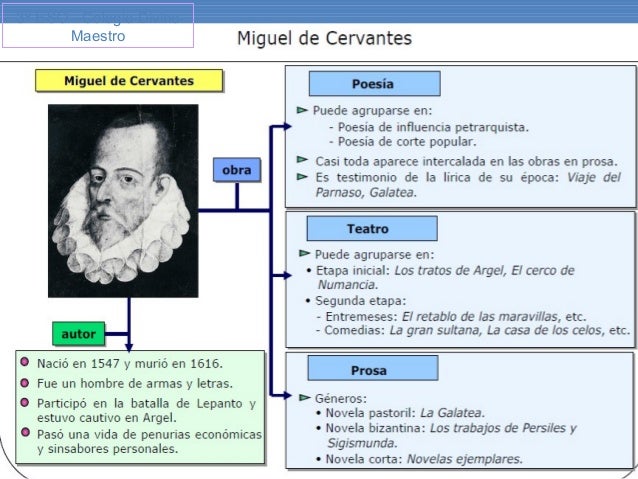Click green arrow bullet beside 'Casi toda aparece intercalada'

302,160
